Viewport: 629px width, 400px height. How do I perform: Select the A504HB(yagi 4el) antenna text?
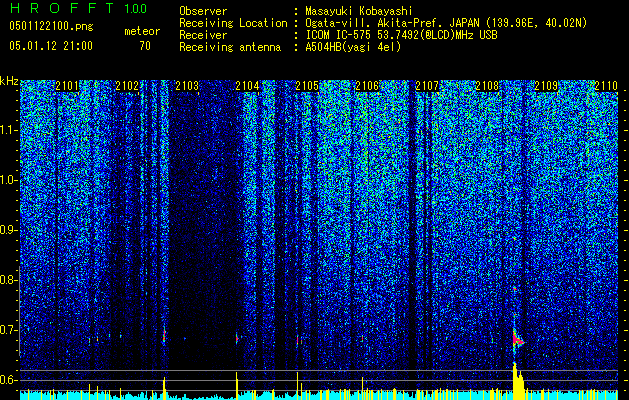click(x=353, y=47)
